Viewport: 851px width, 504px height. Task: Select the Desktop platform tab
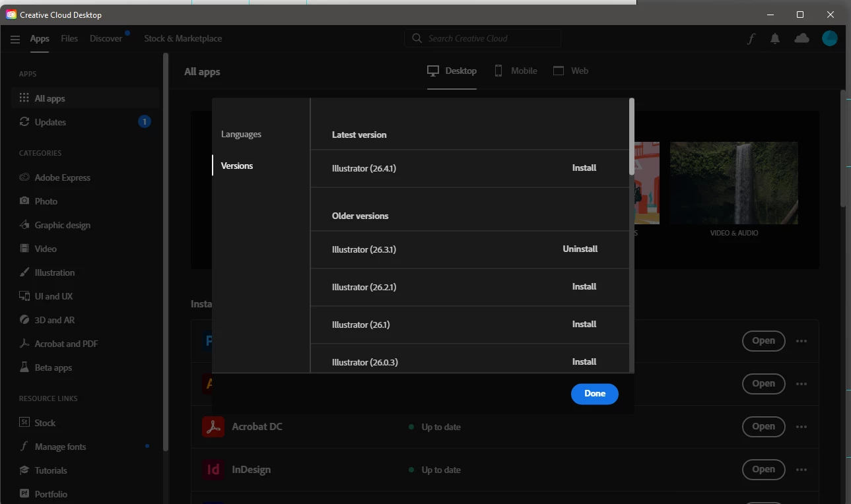[x=452, y=71]
